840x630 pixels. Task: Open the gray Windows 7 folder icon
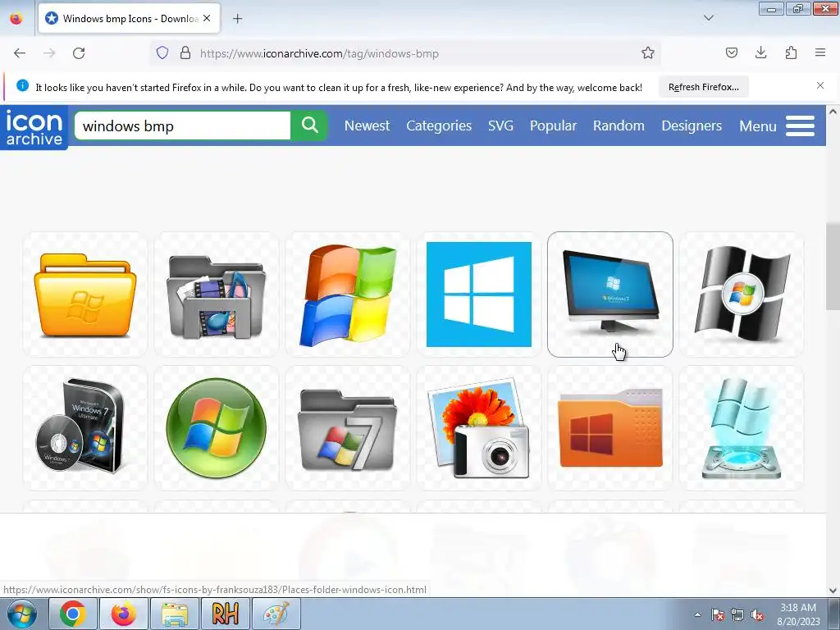(x=348, y=428)
